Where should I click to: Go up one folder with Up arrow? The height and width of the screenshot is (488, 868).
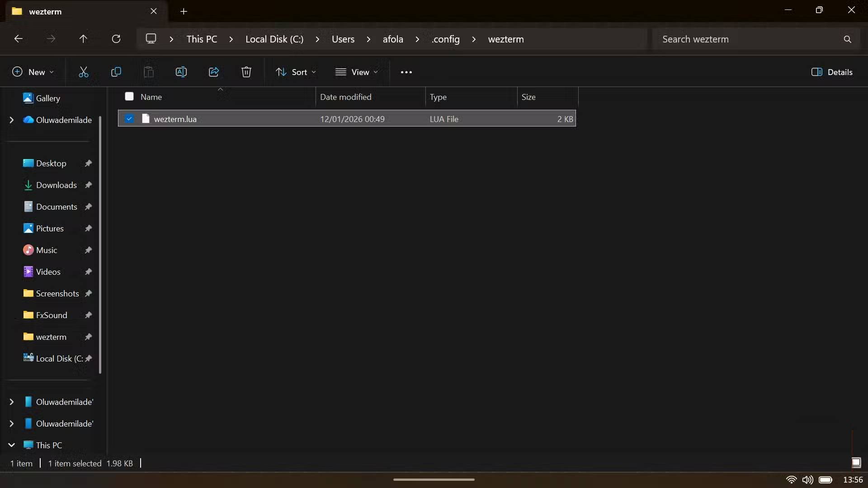pos(83,39)
